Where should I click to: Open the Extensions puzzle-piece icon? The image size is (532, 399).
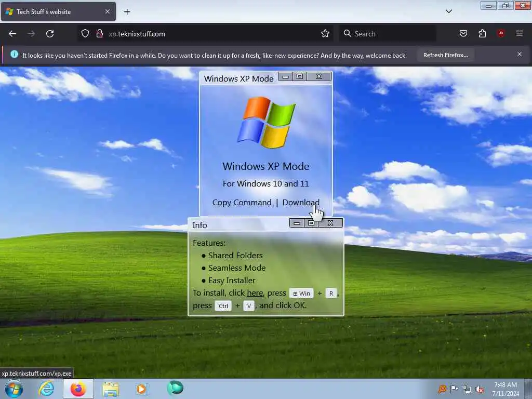point(482,33)
